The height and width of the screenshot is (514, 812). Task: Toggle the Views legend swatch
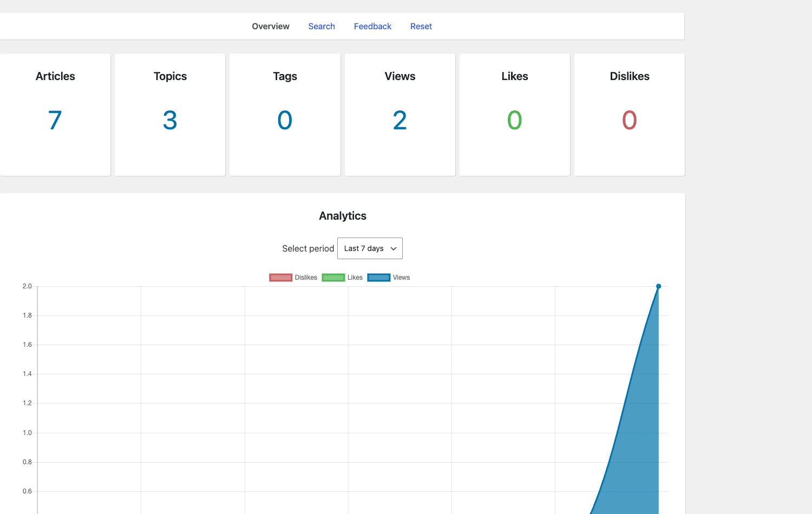click(379, 278)
